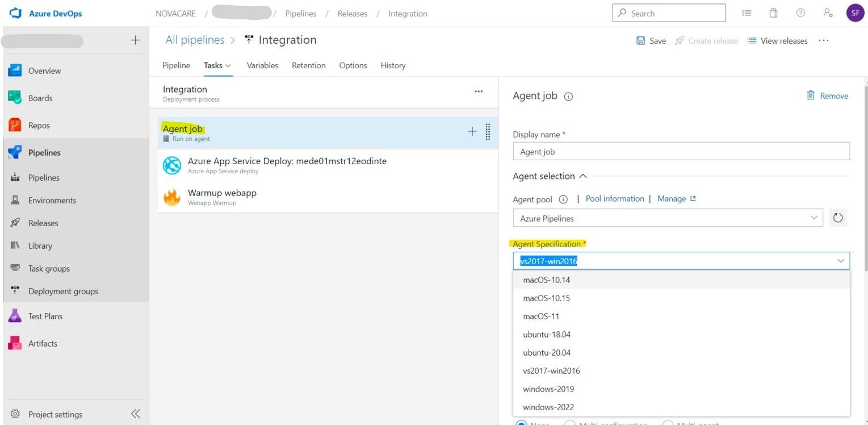Open Boards from the sidebar
This screenshot has height=425, width=868.
[x=40, y=98]
